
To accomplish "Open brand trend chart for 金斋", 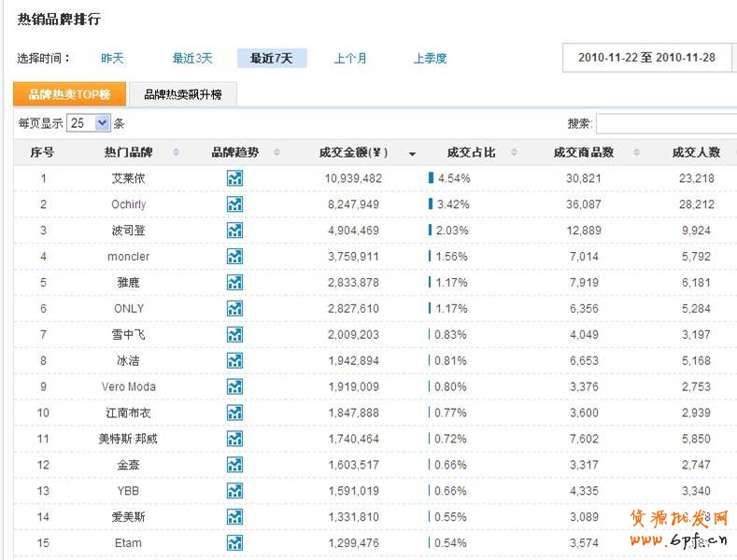I will [x=234, y=465].
